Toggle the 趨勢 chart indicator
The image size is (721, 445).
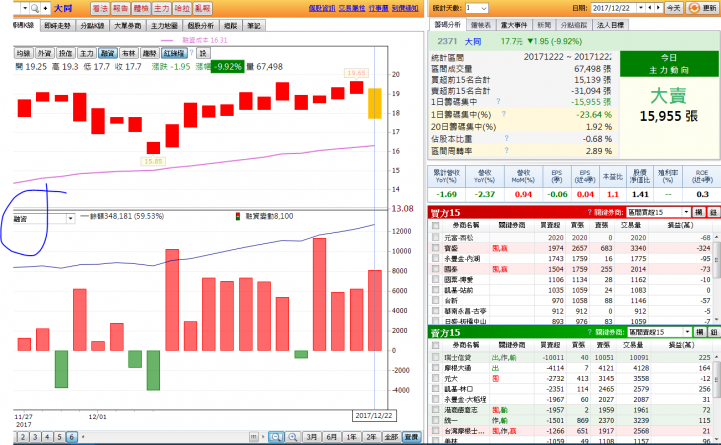coord(149,53)
